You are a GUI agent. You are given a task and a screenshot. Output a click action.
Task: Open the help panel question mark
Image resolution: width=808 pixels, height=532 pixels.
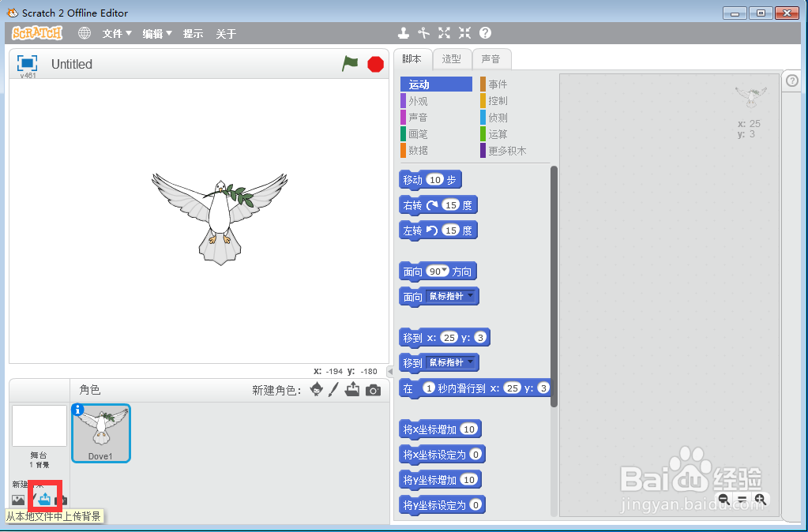[792, 81]
